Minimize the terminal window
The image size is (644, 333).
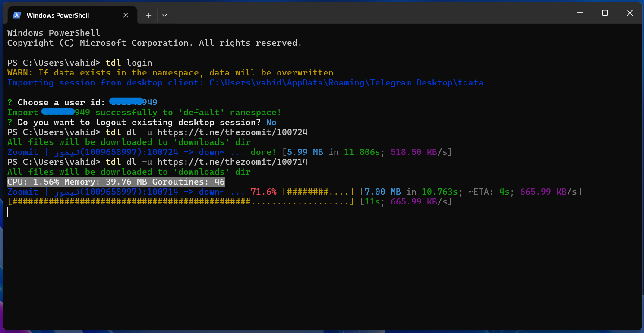coord(580,13)
